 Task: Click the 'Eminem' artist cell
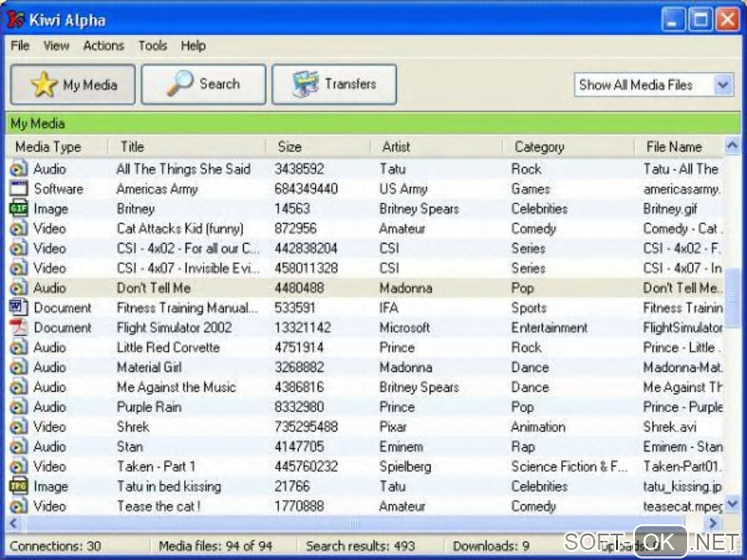pos(401,447)
